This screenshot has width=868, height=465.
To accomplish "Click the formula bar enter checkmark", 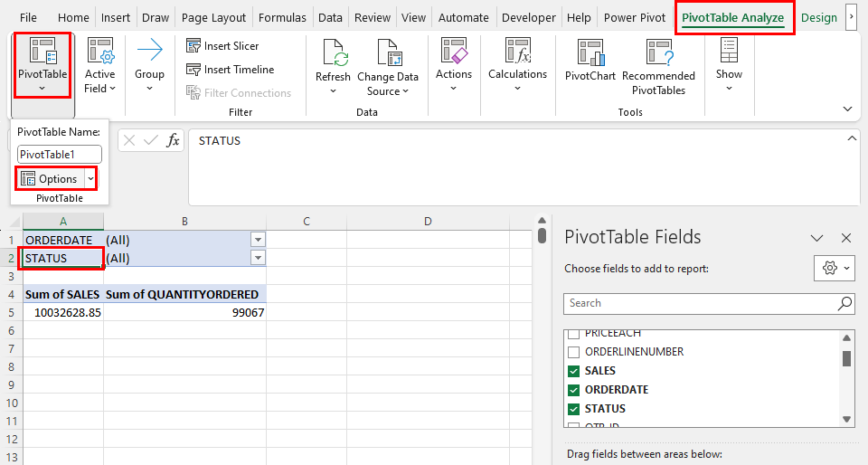I will click(x=151, y=140).
